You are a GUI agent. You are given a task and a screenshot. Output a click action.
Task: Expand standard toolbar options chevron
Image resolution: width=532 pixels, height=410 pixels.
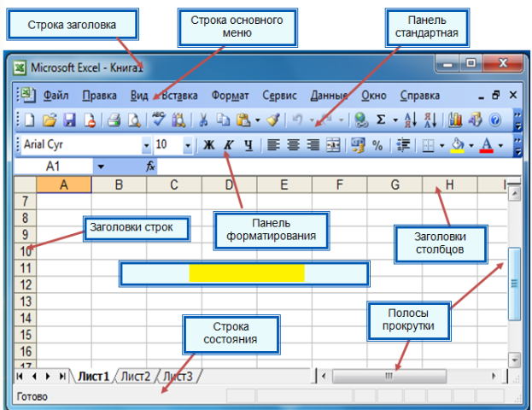pos(517,120)
